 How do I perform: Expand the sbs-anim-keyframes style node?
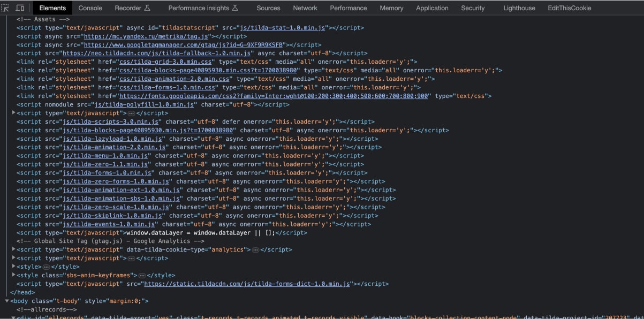click(13, 275)
